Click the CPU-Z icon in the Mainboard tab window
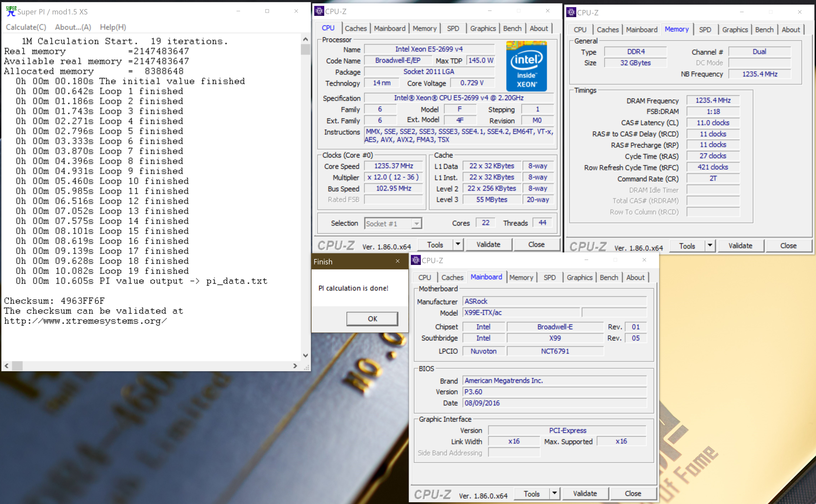This screenshot has height=504, width=816. click(x=415, y=260)
